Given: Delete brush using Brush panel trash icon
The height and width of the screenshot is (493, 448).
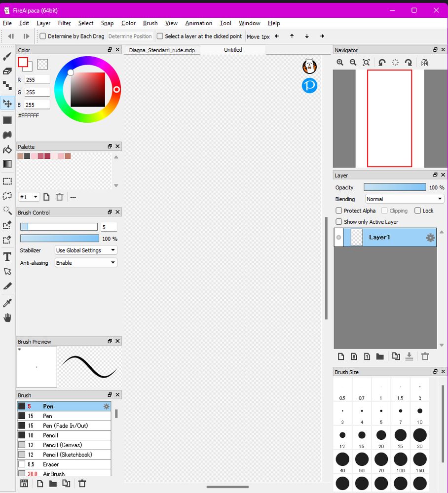Looking at the screenshot, I should [82, 483].
